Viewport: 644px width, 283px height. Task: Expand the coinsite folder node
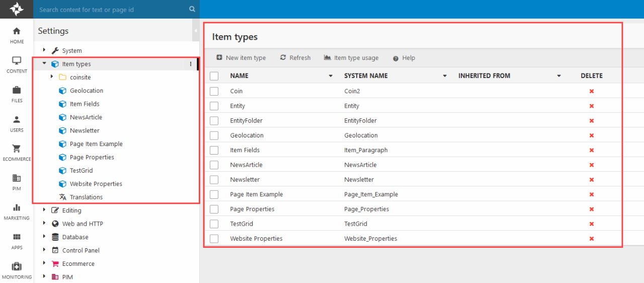[52, 77]
